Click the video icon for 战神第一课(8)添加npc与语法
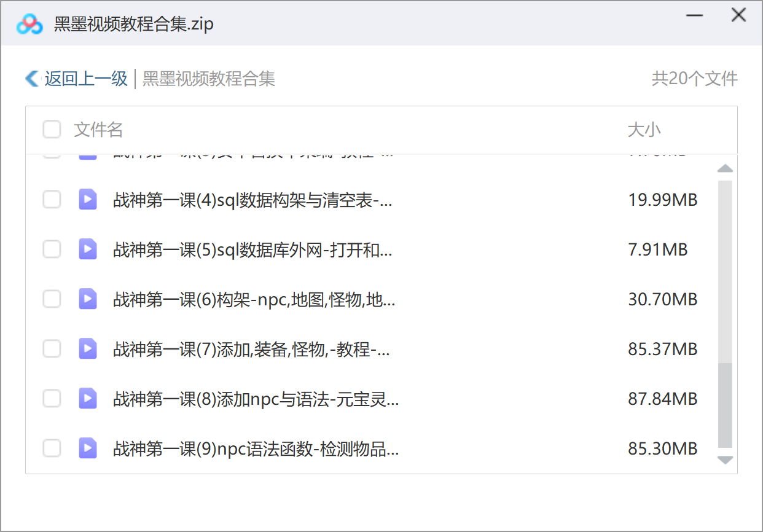This screenshot has width=763, height=532. [88, 399]
